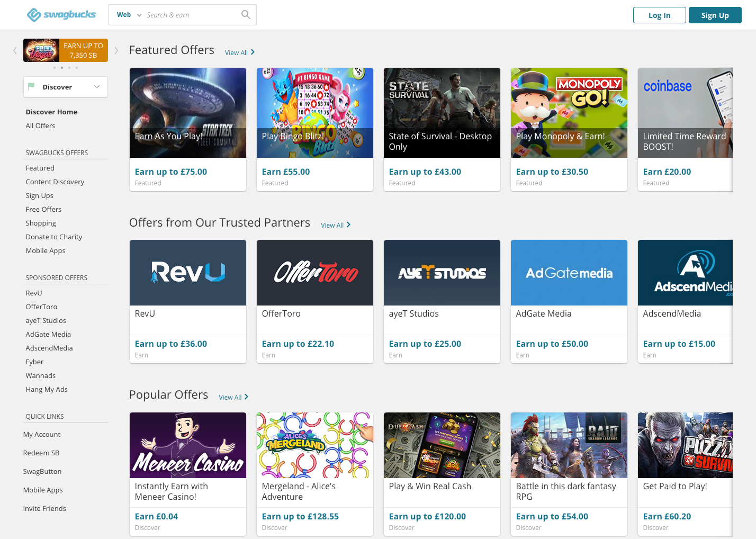Click the Swagbucks logo
Viewport: 756px width, 539px height.
point(61,15)
